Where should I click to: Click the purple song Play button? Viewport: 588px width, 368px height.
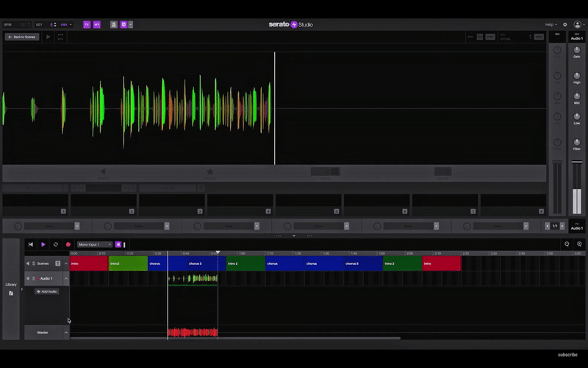43,244
